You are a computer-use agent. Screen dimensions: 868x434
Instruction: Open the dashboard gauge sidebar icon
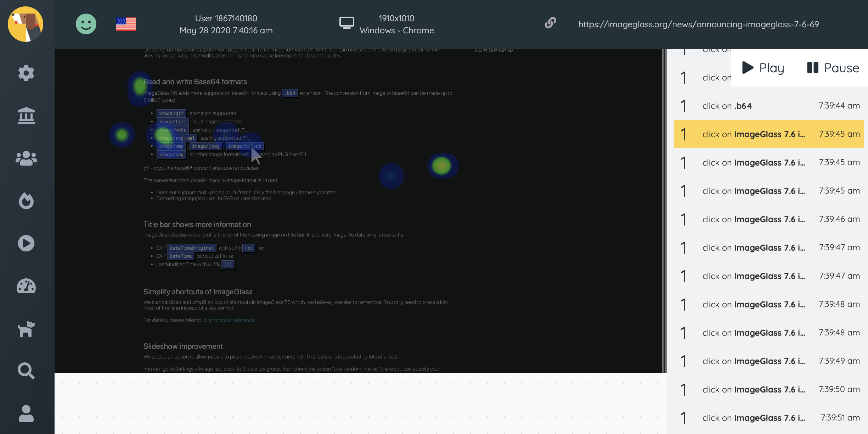click(x=26, y=286)
